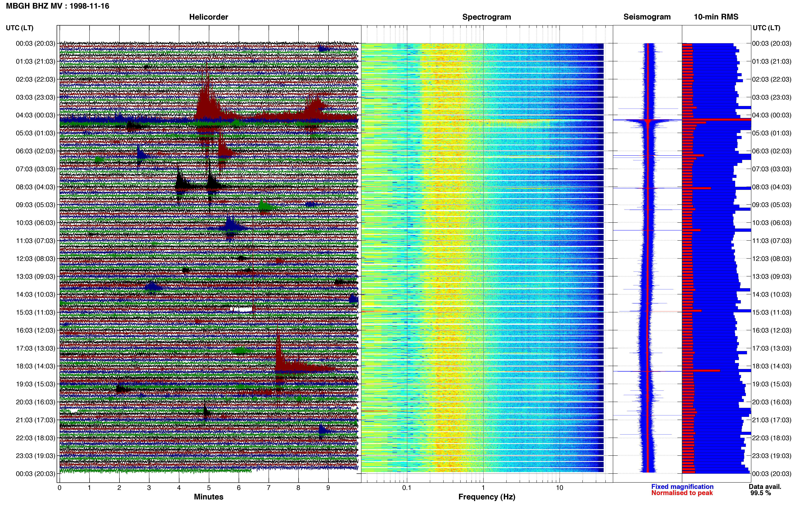Click left time label '08:03 (04:03)'
Image resolution: width=812 pixels, height=508 pixels.
(36, 187)
